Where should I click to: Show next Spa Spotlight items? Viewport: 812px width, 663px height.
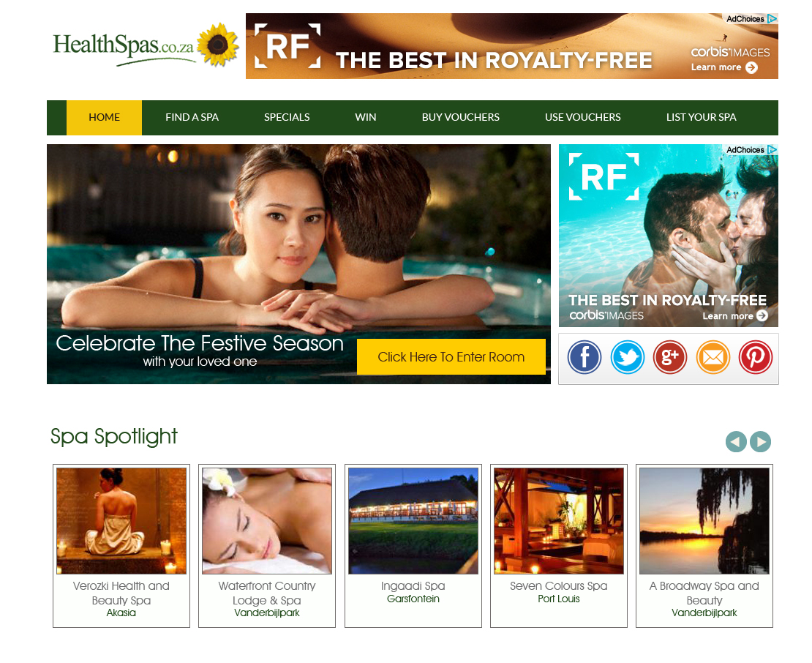tap(760, 442)
